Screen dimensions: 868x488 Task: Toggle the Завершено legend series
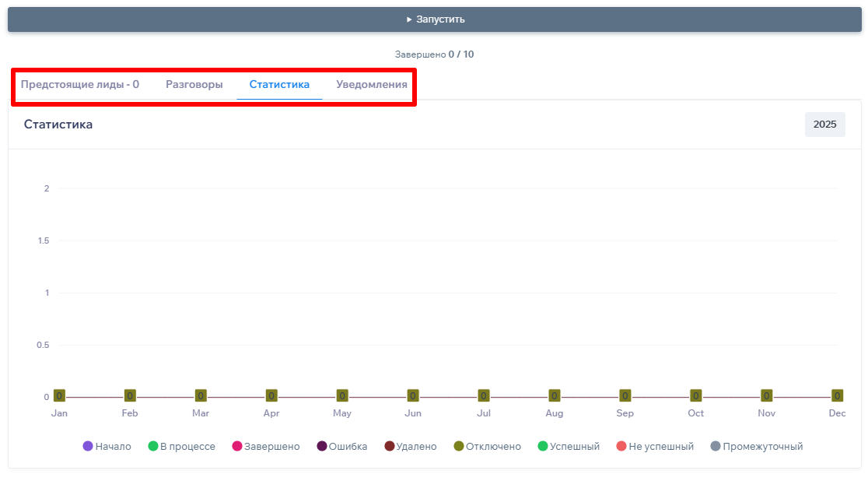[265, 447]
